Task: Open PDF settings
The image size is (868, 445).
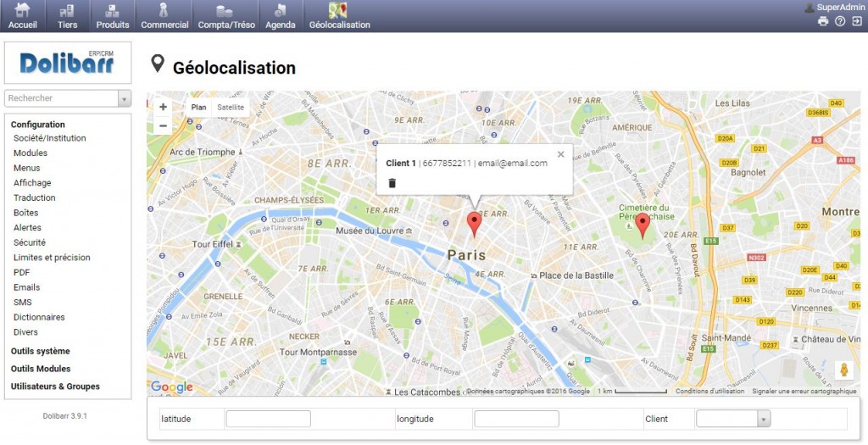Action: [x=21, y=273]
